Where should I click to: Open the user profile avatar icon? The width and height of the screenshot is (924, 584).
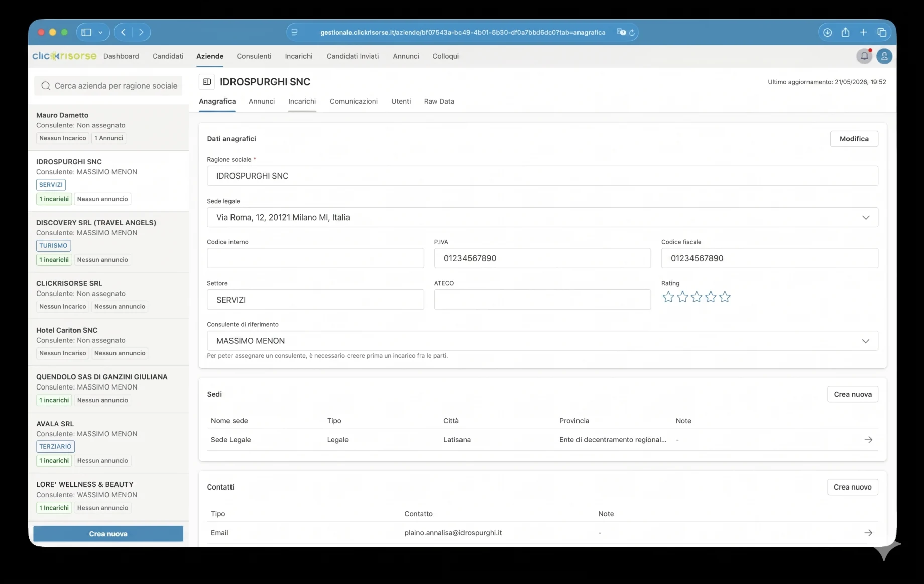(884, 56)
